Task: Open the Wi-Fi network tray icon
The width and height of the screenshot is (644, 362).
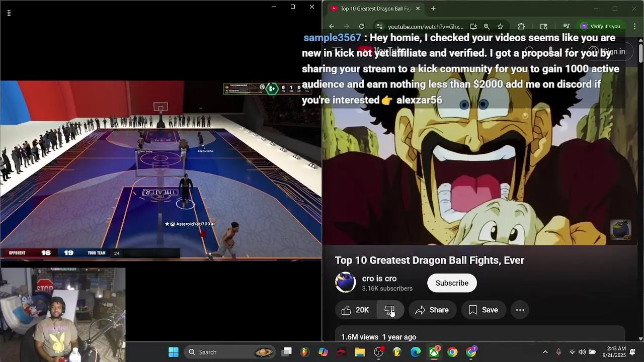Action: [572, 352]
